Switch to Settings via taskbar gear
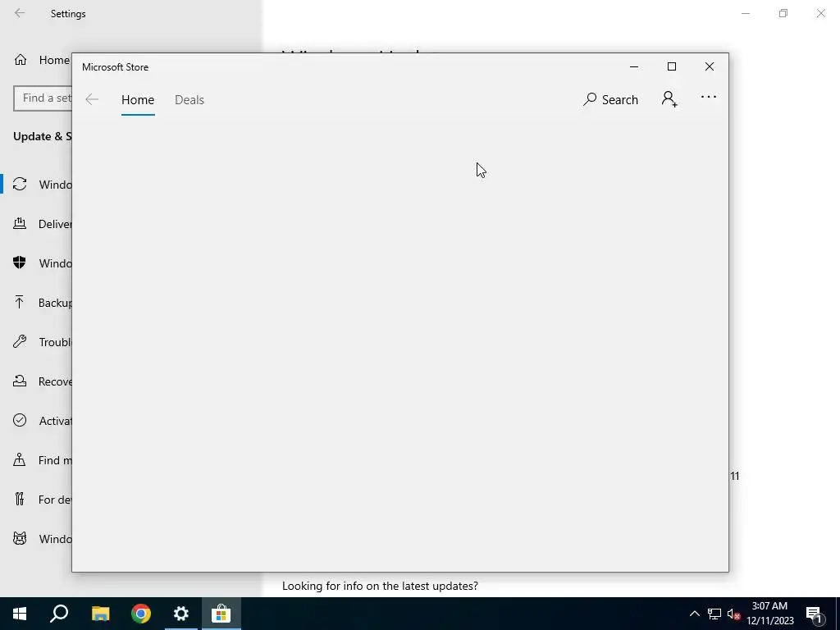 (181, 614)
